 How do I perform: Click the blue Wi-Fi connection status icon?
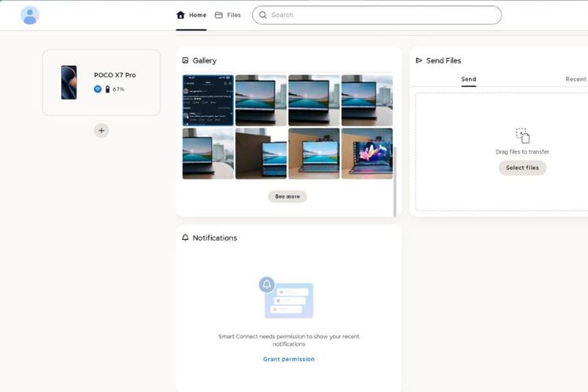[x=97, y=89]
